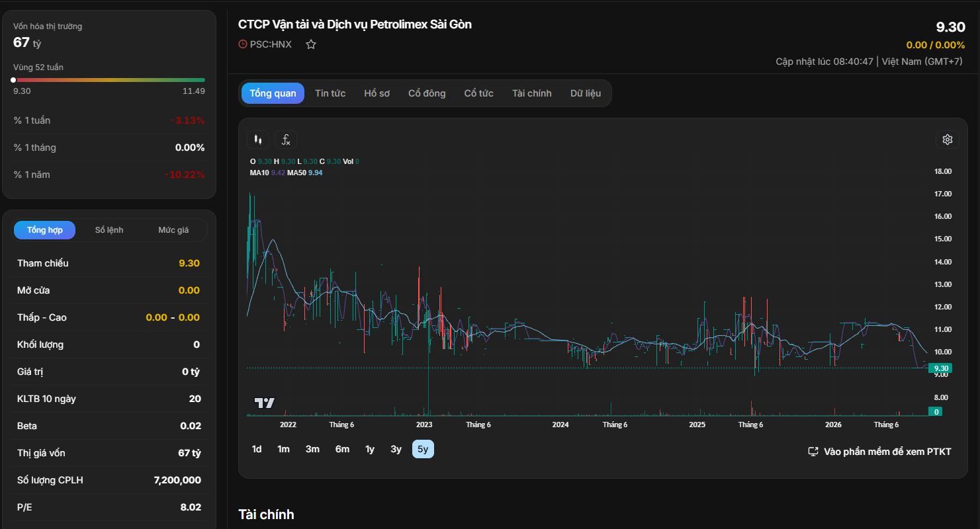Screen dimensions: 980x529
Task: Click the PSC:HNX ticker label
Action: pos(271,44)
